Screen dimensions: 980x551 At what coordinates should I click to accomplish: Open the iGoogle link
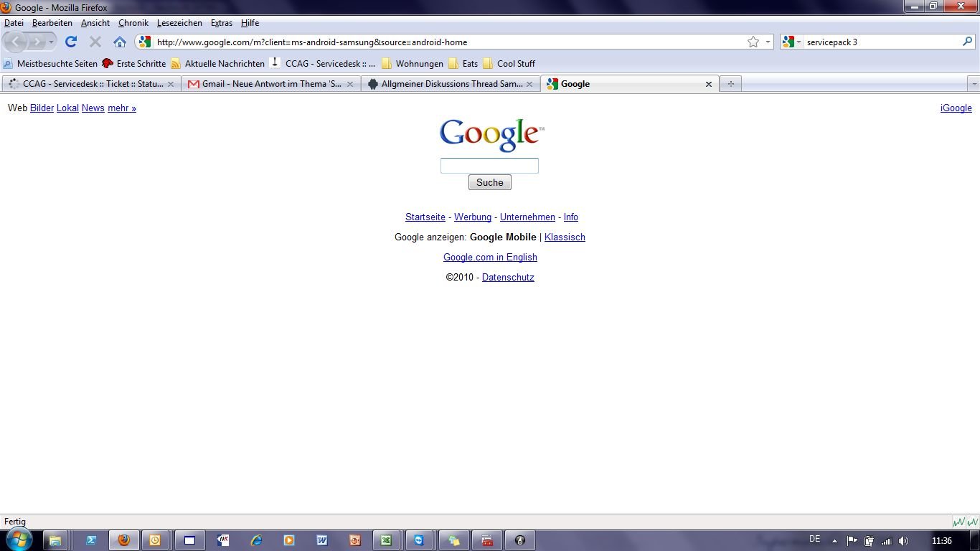coord(956,108)
